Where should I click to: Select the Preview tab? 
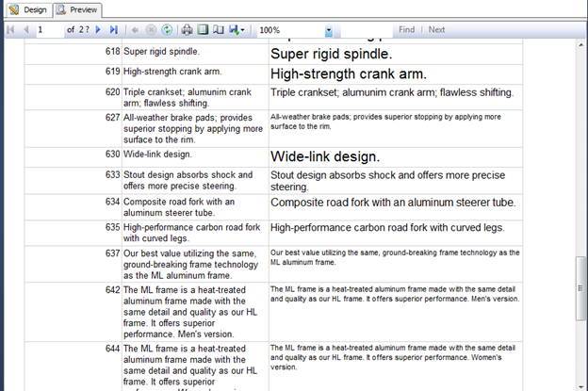coord(77,9)
